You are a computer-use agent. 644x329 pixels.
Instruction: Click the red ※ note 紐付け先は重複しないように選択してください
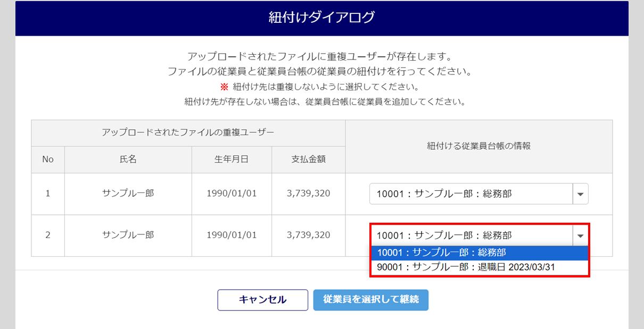click(x=321, y=87)
